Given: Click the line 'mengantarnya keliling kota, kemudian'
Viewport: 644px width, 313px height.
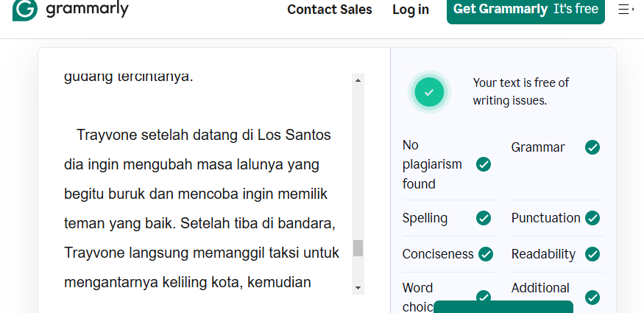Looking at the screenshot, I should [187, 283].
